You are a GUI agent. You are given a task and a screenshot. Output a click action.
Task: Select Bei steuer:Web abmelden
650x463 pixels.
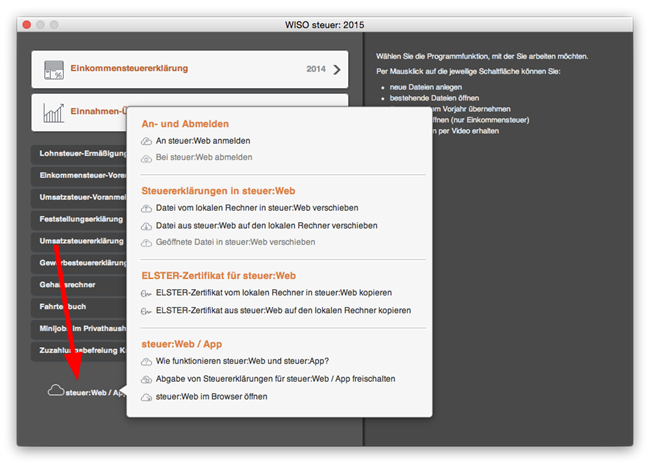204,158
